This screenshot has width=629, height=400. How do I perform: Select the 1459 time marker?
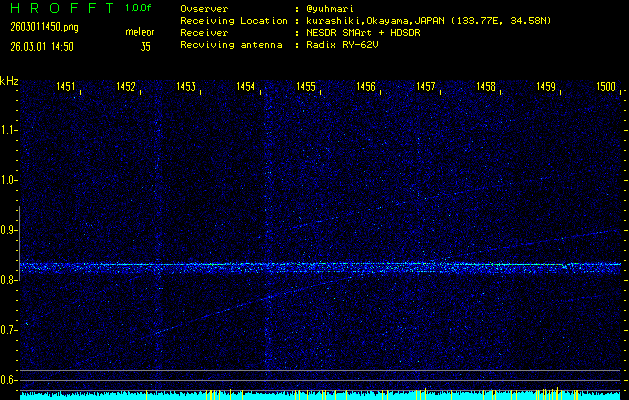point(546,86)
